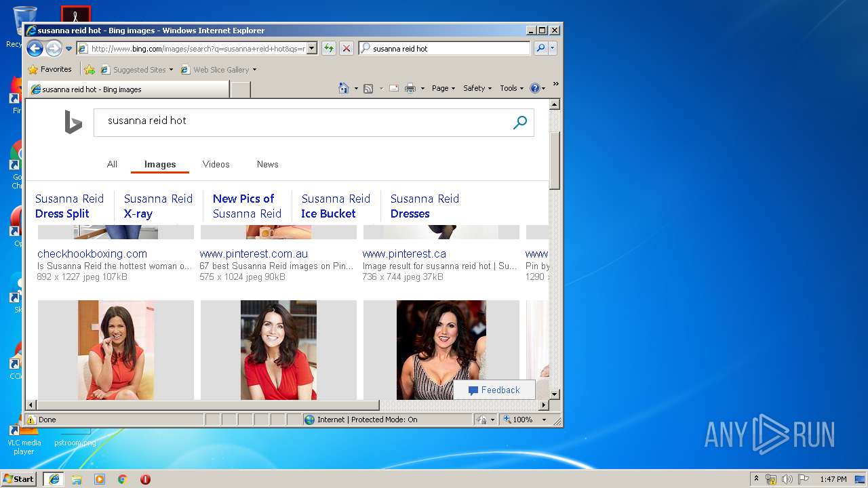Open the checkhookboxing.com source link
Image resolution: width=868 pixels, height=488 pixels.
[x=92, y=253]
